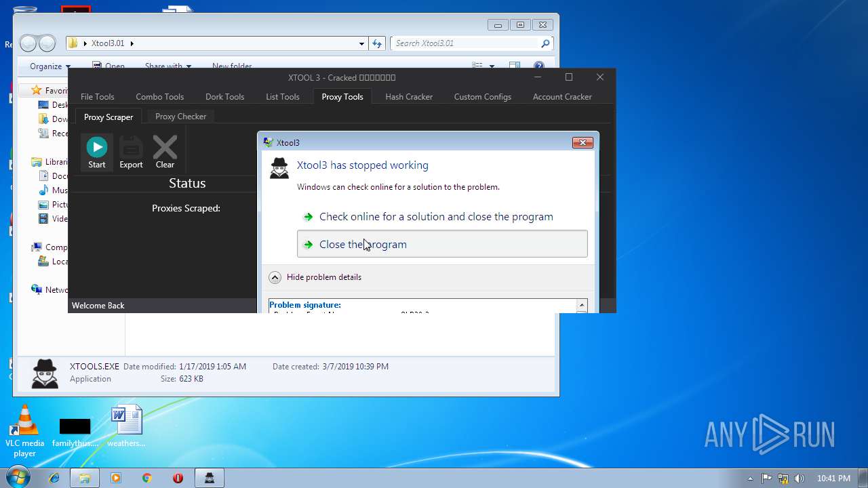Image resolution: width=868 pixels, height=488 pixels.
Task: Click the Xtool3.01 breadcrumb in address bar
Action: tap(108, 43)
